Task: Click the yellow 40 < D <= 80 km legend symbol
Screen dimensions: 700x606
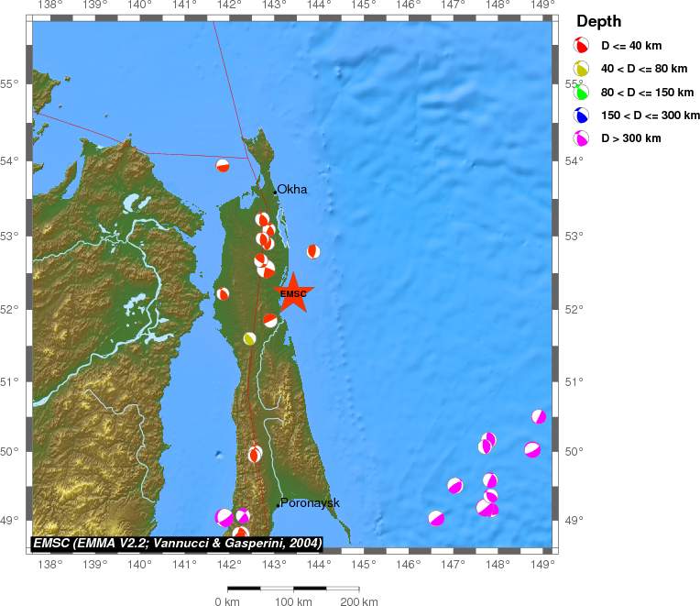Action: click(581, 69)
